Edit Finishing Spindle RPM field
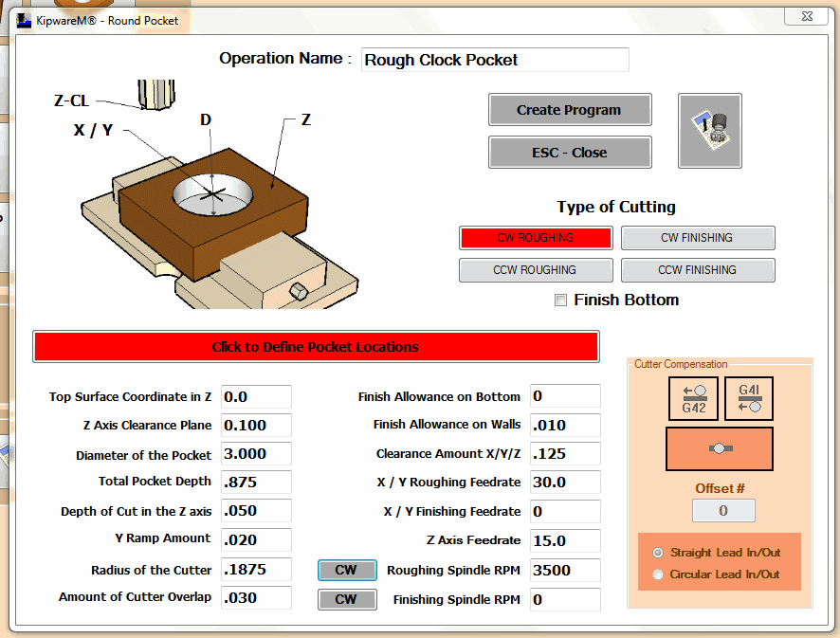The image size is (840, 638). pyautogui.click(x=565, y=600)
